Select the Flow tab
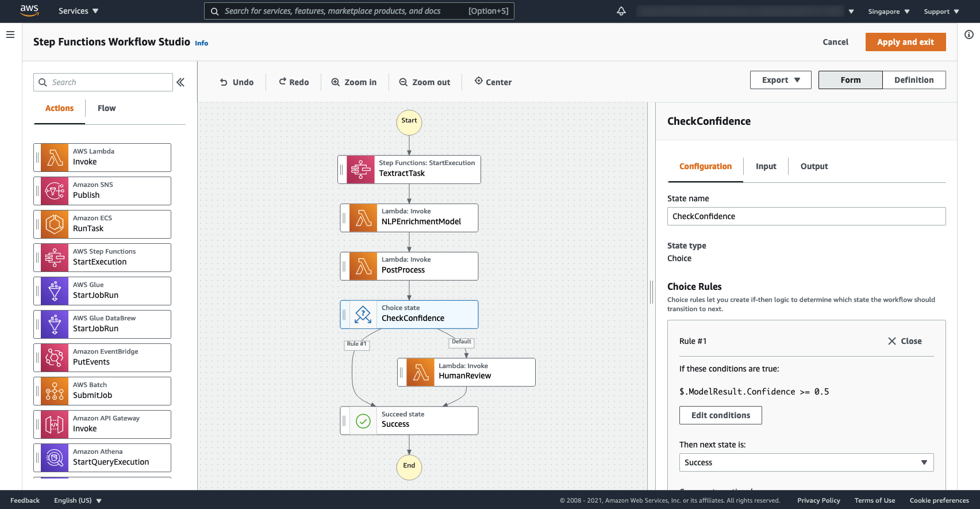 click(x=106, y=108)
